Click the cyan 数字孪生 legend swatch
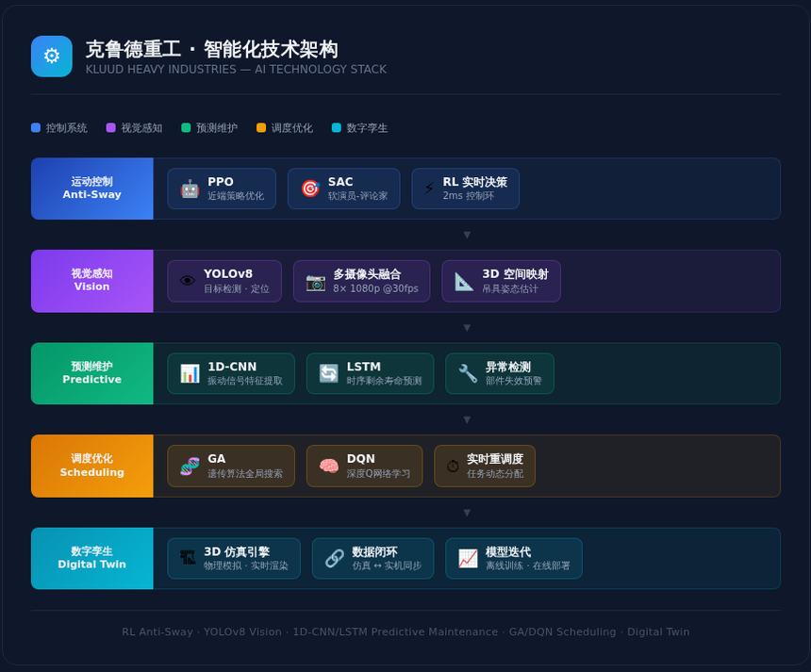The image size is (811, 672). point(337,127)
